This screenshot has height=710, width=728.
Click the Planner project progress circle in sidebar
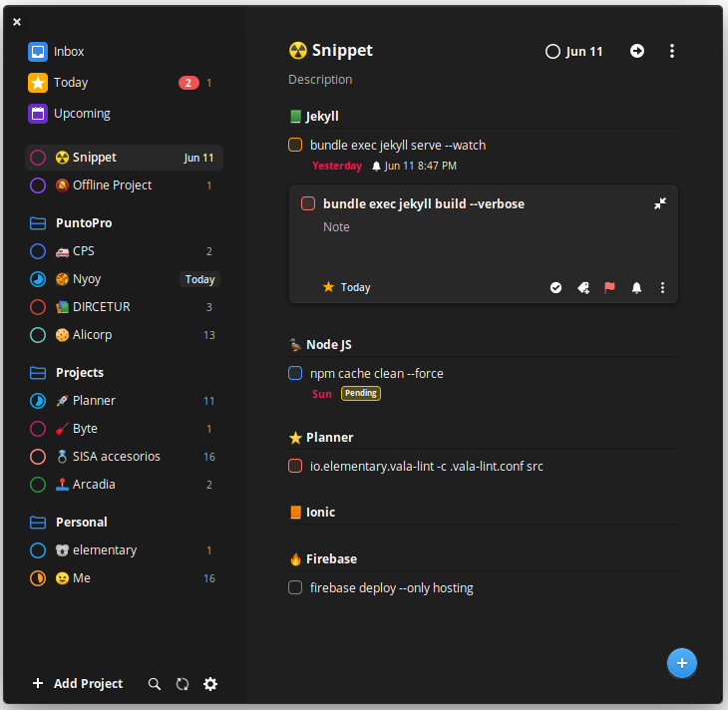coord(38,401)
